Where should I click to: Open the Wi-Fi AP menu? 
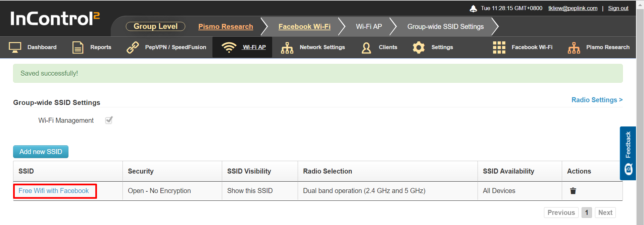coord(242,47)
